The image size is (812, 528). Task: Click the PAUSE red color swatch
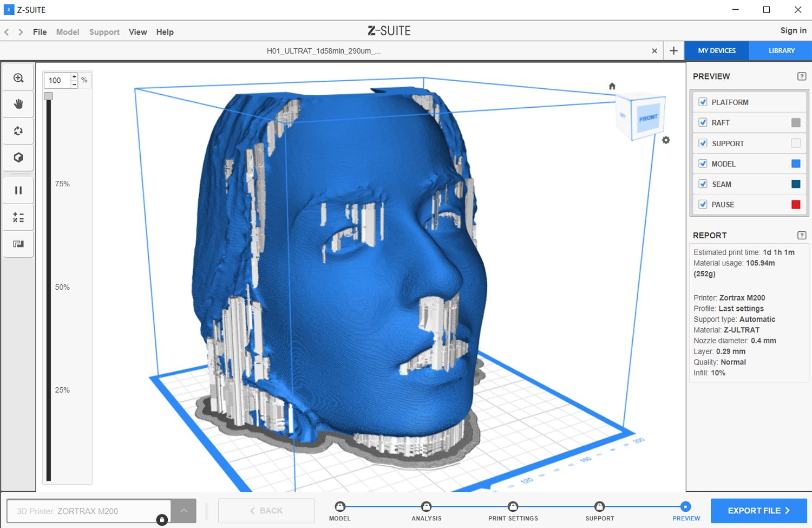(x=796, y=204)
